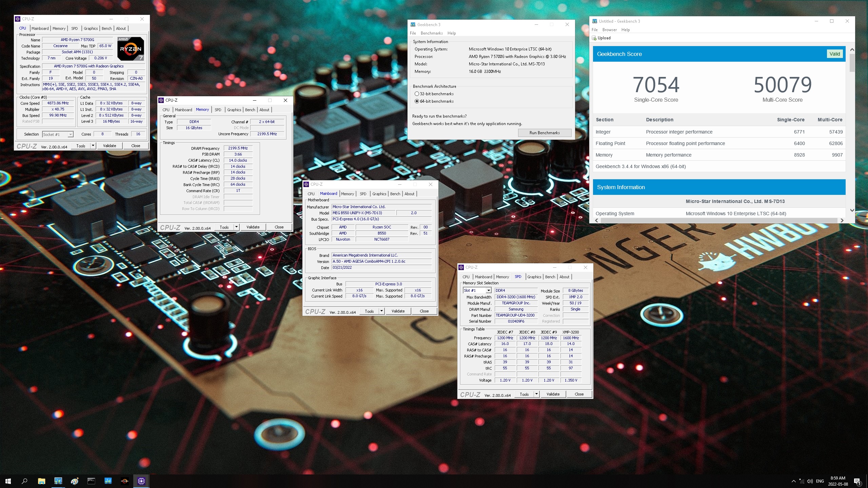Launch File Explorer from the taskbar
Image resolution: width=868 pixels, height=488 pixels.
tap(41, 481)
